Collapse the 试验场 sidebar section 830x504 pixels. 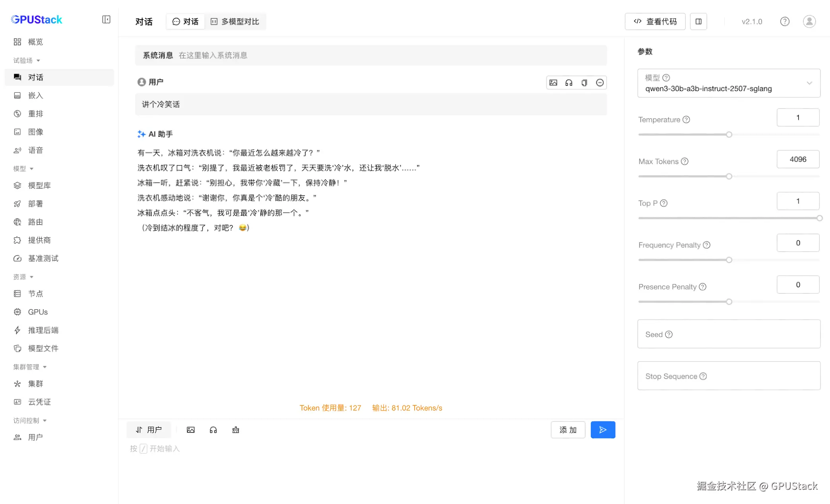pos(27,60)
